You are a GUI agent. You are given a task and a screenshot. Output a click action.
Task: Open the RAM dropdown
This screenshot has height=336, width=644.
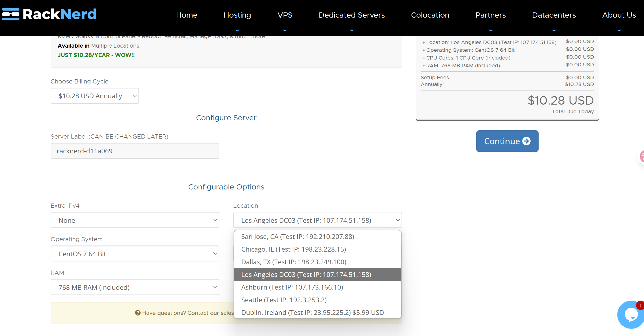[x=135, y=287]
